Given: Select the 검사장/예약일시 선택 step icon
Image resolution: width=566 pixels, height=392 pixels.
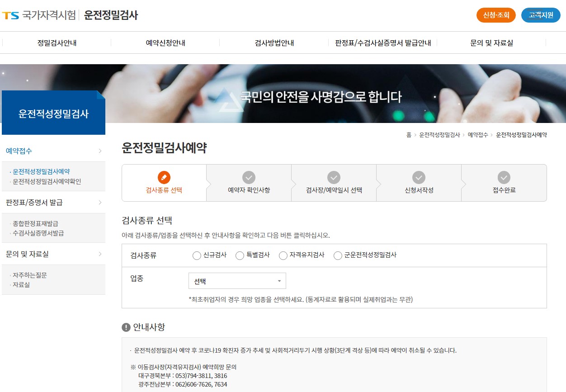Looking at the screenshot, I should click(334, 177).
